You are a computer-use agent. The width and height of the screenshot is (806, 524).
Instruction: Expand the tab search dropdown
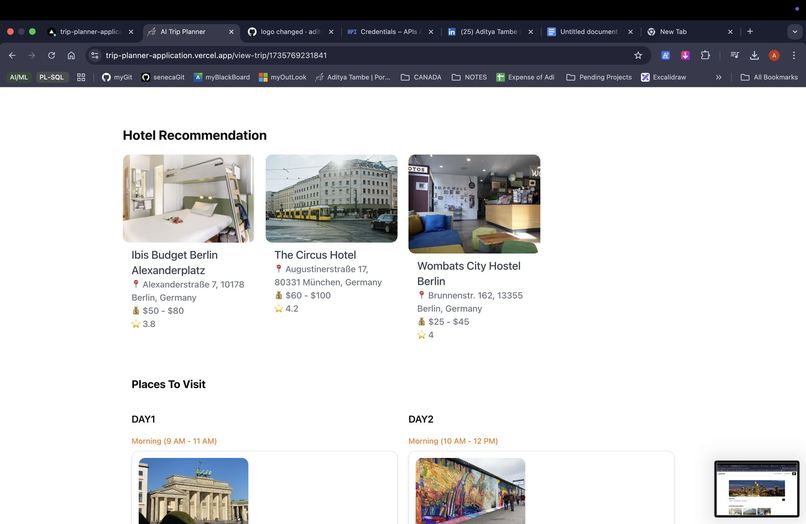click(794, 31)
